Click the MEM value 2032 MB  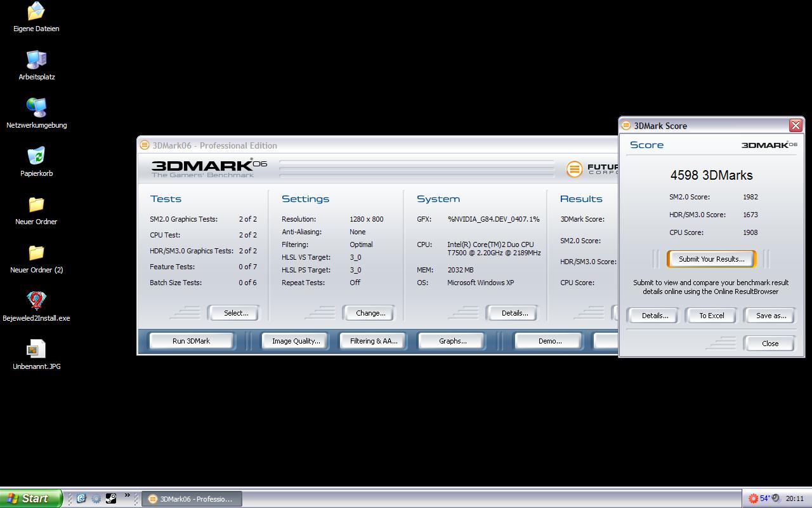point(461,270)
